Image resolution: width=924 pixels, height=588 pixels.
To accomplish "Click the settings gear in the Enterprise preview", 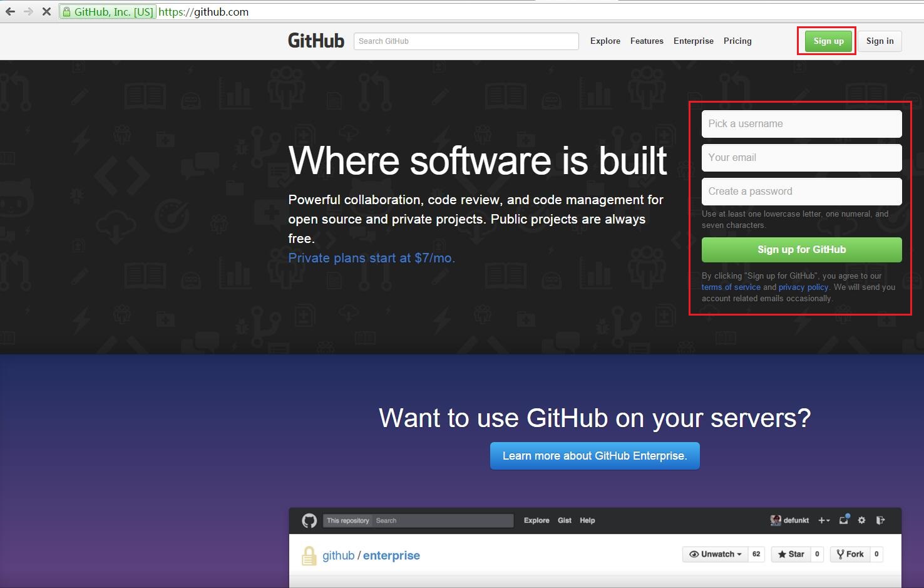I will tap(862, 520).
